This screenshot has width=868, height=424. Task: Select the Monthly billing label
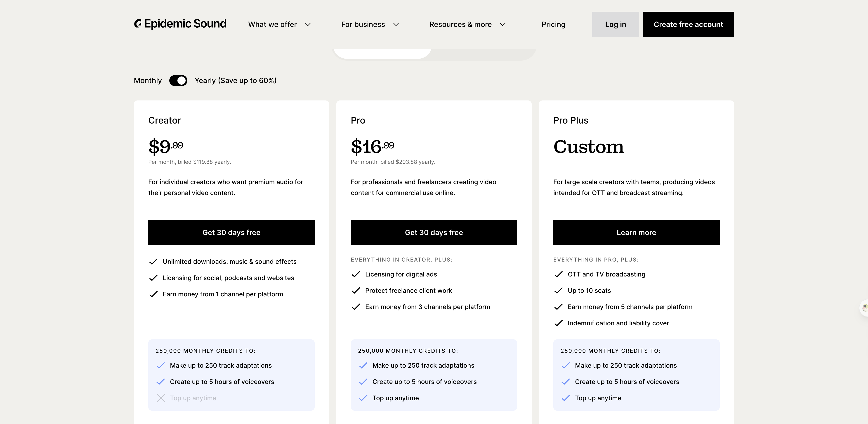tap(148, 81)
